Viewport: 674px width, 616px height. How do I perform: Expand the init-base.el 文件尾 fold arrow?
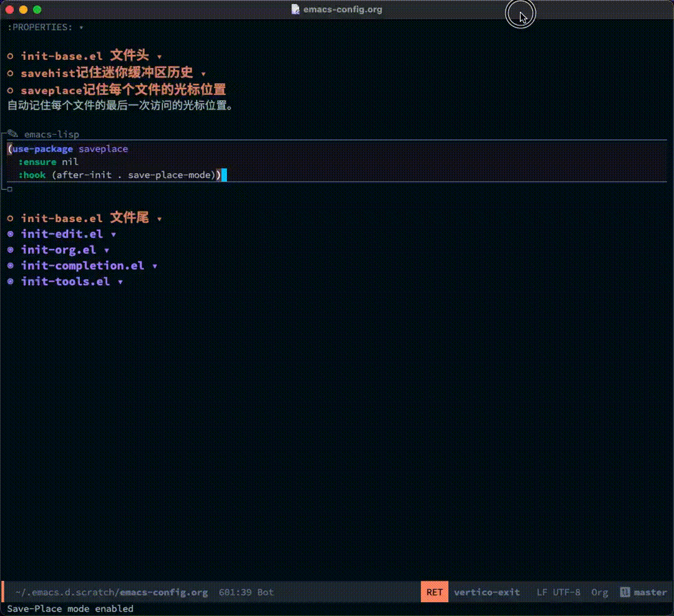coord(159,219)
